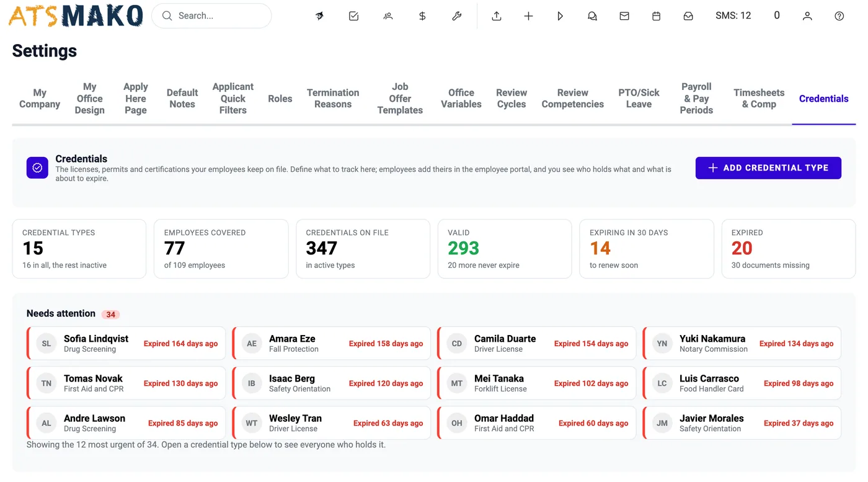Click the plus add icon in toolbar

point(528,16)
